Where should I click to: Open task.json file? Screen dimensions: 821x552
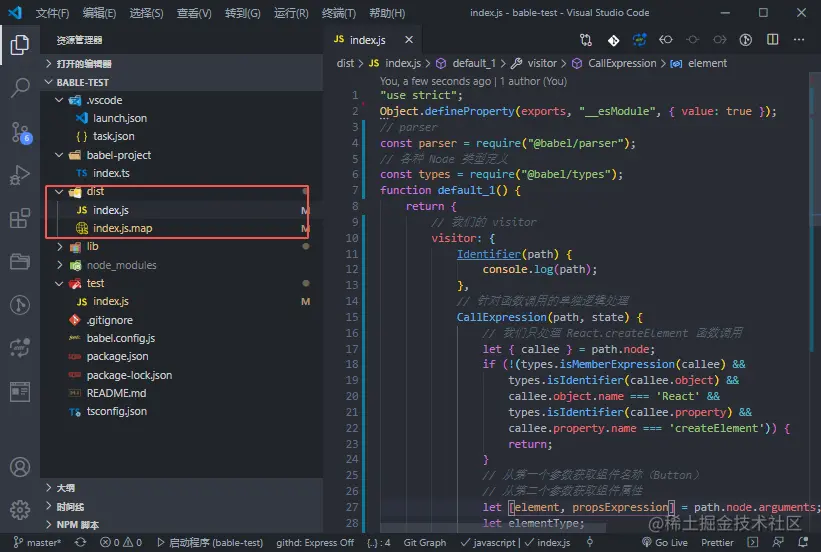click(114, 136)
